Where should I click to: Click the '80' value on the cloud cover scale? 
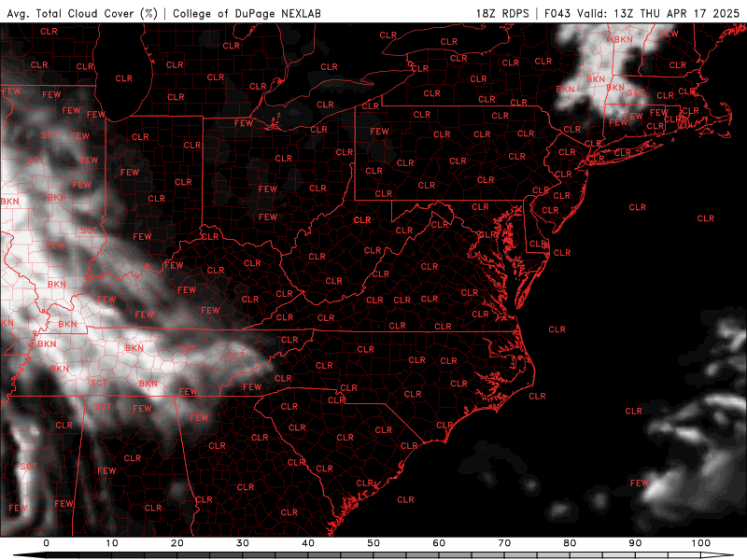point(571,543)
